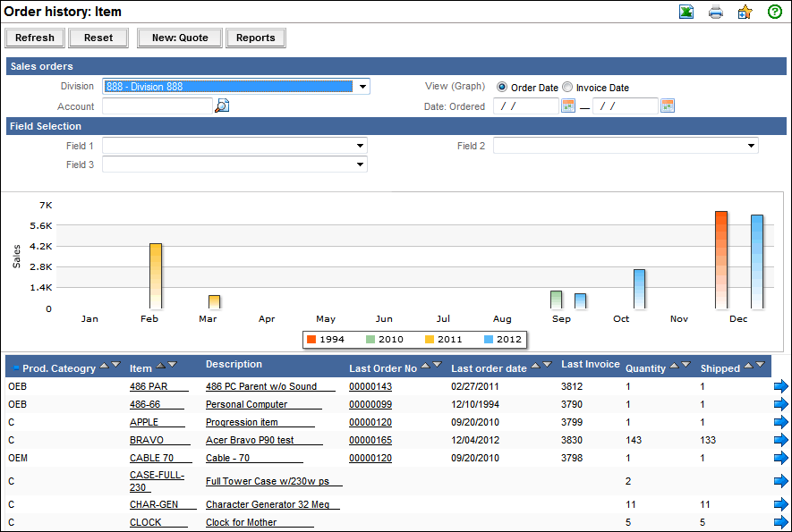The height and width of the screenshot is (532, 792).
Task: Expand the Division dropdown
Action: (362, 87)
